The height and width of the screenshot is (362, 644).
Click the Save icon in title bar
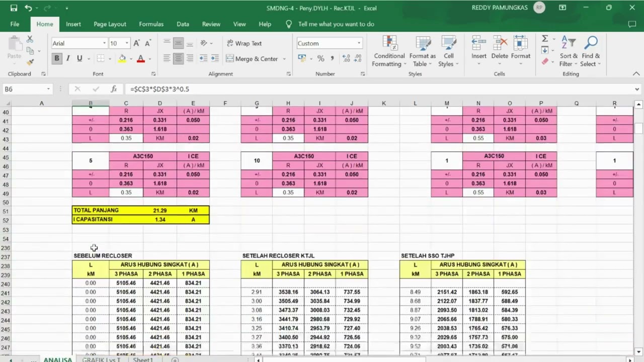coord(14,8)
